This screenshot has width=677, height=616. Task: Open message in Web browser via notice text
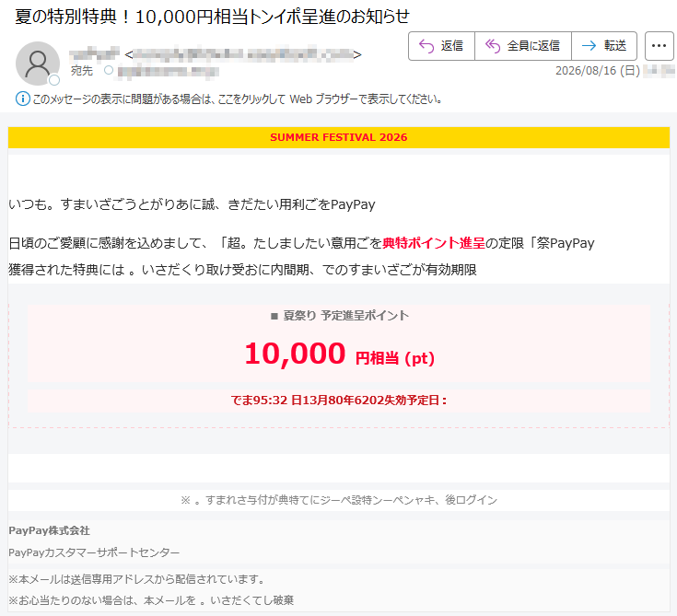237,99
